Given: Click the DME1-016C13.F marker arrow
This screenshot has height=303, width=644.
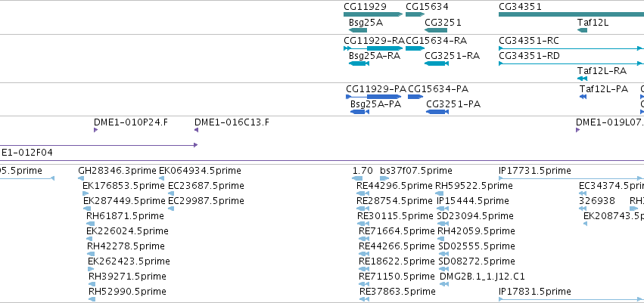Looking at the screenshot, I should (196, 130).
